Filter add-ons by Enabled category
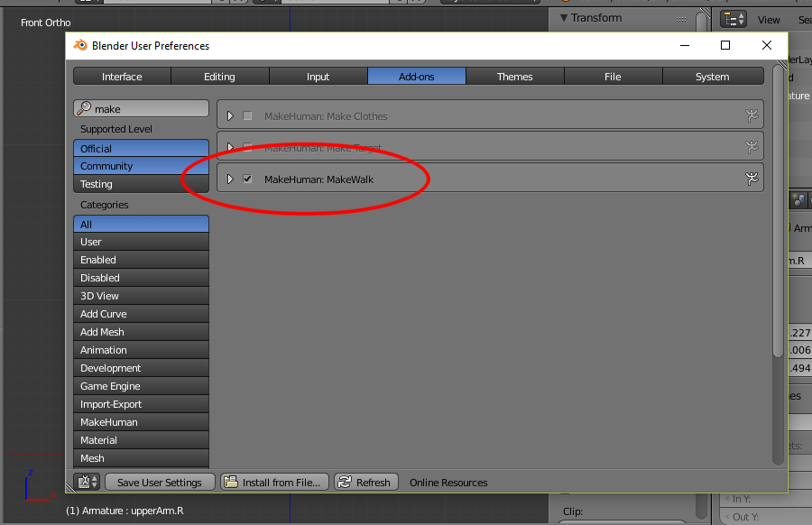 (x=141, y=260)
